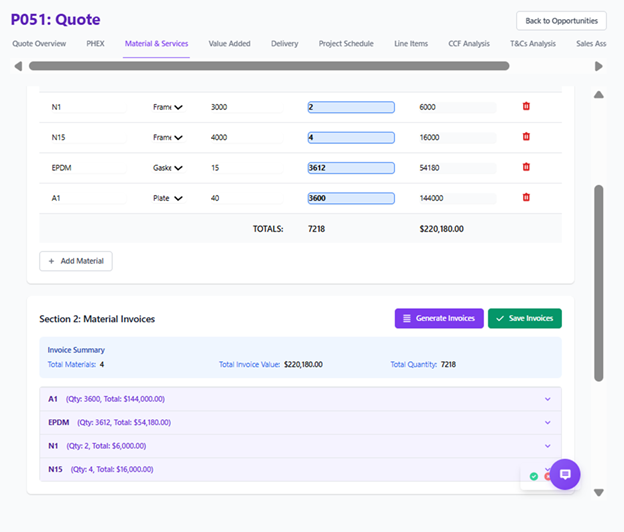Click the Save Invoices button
The height and width of the screenshot is (532, 624).
(x=525, y=318)
